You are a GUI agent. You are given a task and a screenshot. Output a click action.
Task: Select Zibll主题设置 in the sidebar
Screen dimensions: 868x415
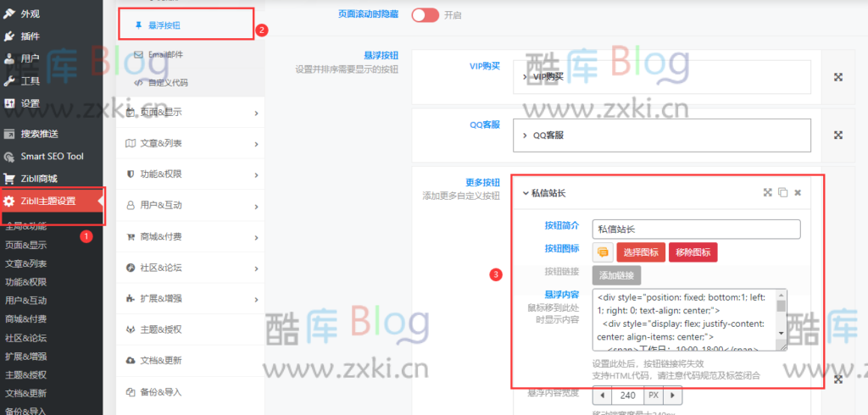51,201
